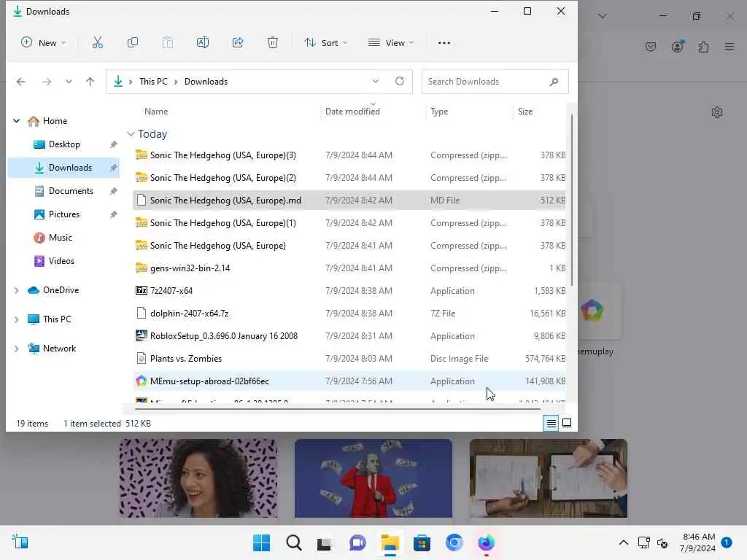Collapse Home in navigation pane
The width and height of the screenshot is (747, 560).
pyautogui.click(x=17, y=121)
